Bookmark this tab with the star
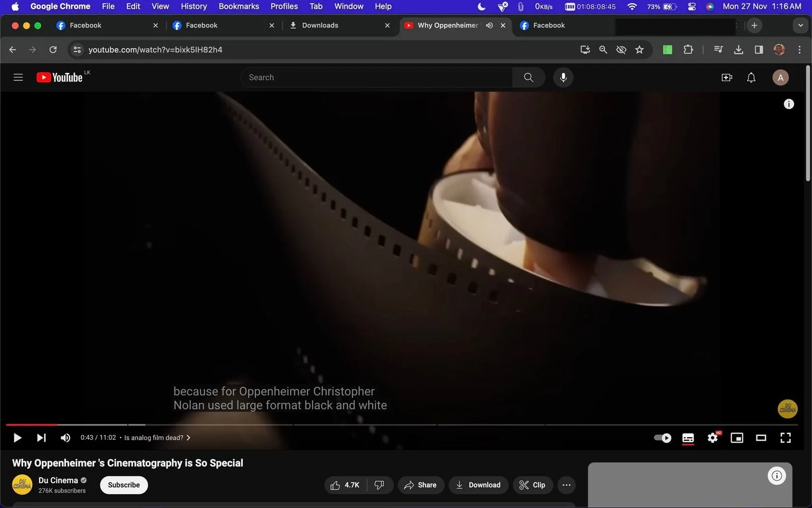The width and height of the screenshot is (812, 508). (639, 50)
